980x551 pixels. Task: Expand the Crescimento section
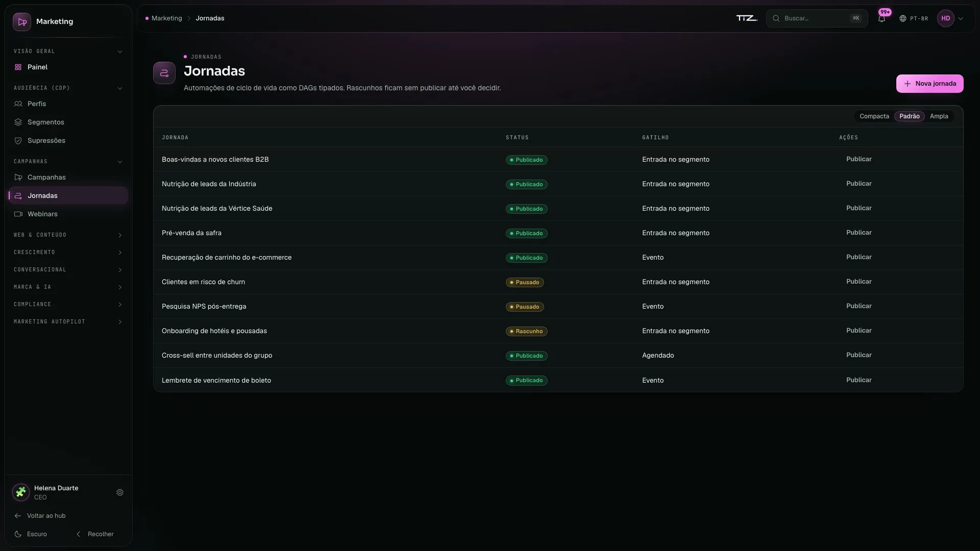click(x=68, y=253)
